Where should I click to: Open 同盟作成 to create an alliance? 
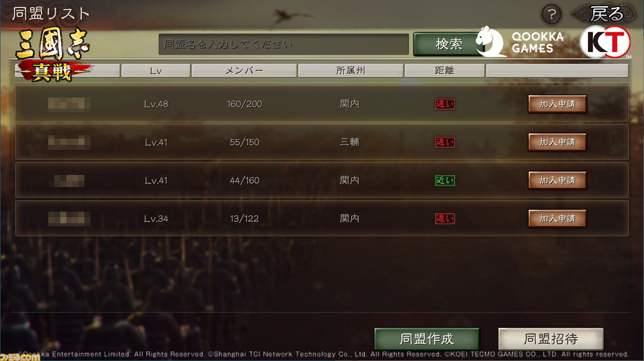pos(427,339)
